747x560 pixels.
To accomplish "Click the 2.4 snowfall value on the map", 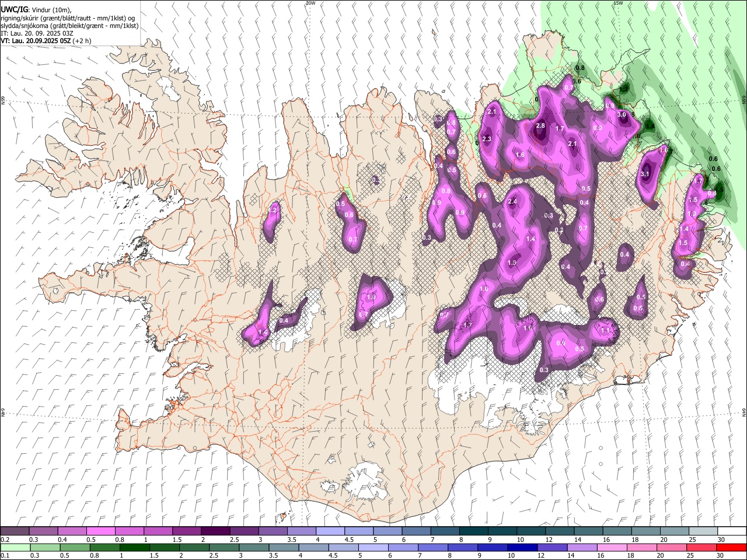I will [x=513, y=201].
